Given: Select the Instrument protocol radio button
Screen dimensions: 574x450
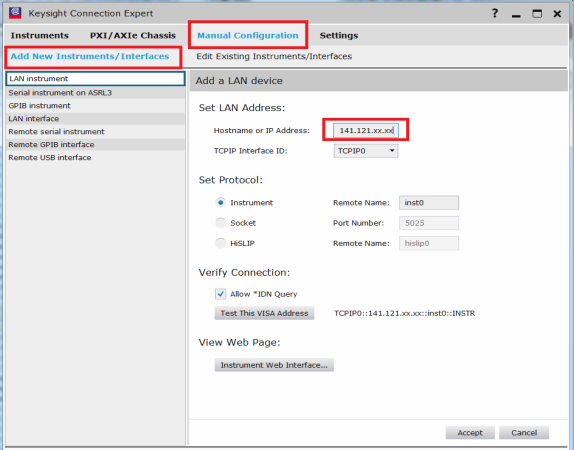Looking at the screenshot, I should [220, 202].
